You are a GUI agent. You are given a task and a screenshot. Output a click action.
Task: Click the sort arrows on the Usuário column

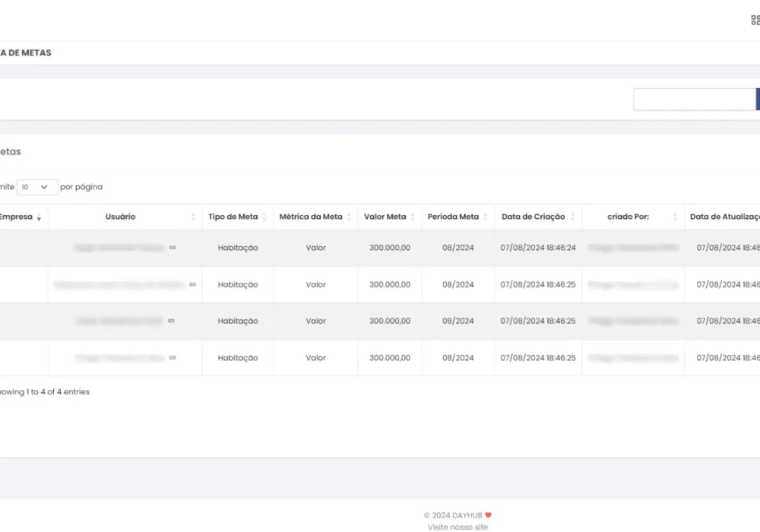point(193,217)
